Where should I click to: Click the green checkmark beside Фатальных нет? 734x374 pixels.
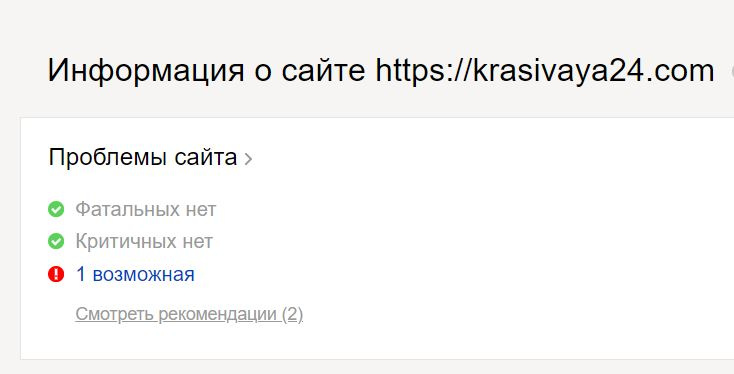pos(56,209)
